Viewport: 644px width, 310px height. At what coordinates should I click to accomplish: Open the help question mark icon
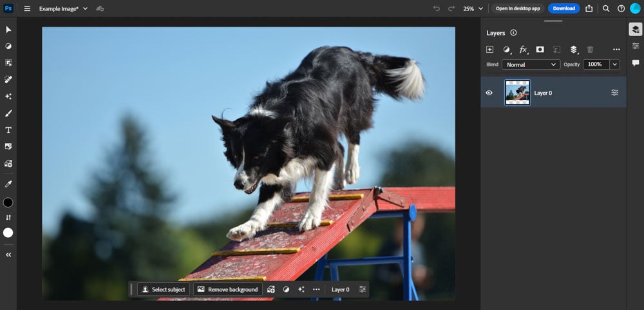click(x=621, y=8)
